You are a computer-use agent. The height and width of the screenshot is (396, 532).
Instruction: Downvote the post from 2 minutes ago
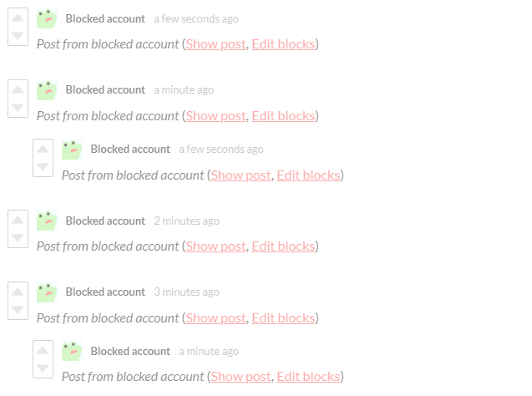18,237
